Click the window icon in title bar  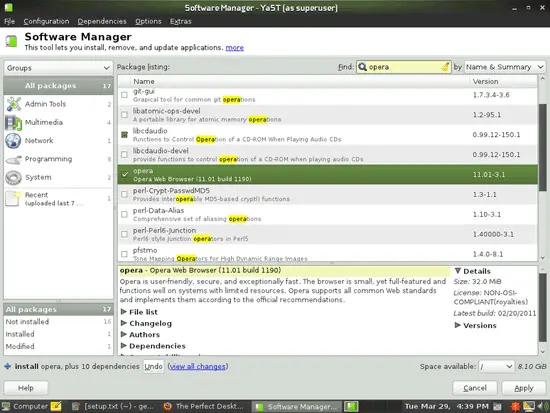[x=8, y=7]
